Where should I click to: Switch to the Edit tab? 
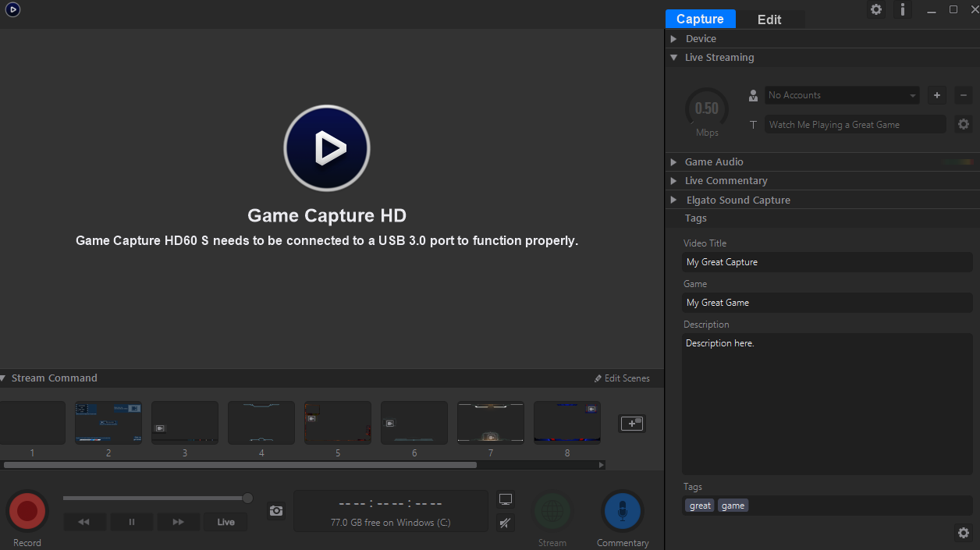coord(769,20)
